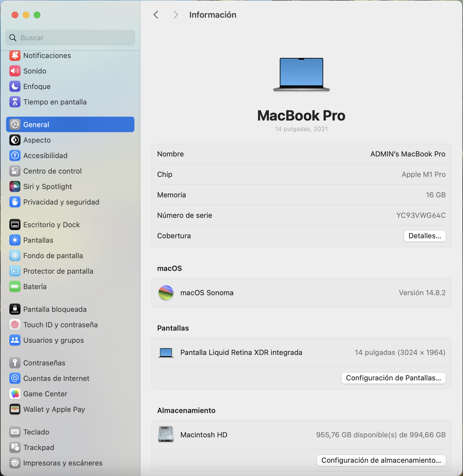Open the Game Center icon
This screenshot has width=463, height=476.
(15, 394)
